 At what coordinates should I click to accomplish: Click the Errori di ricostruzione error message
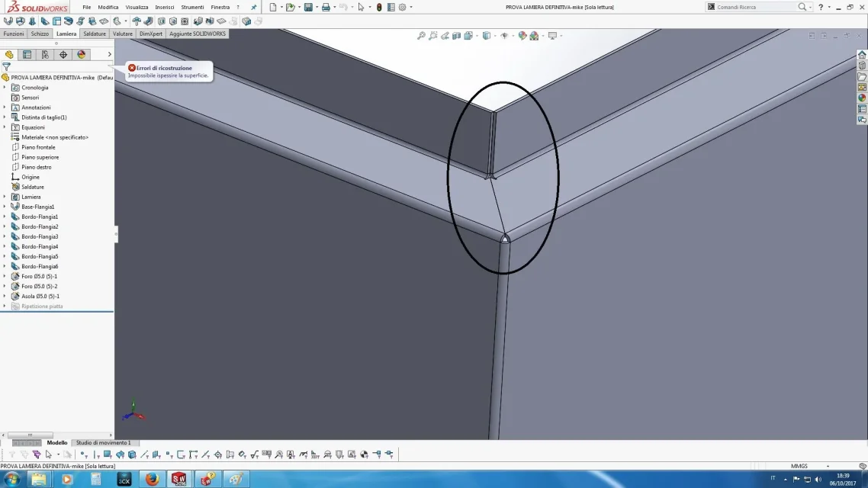pyautogui.click(x=169, y=72)
